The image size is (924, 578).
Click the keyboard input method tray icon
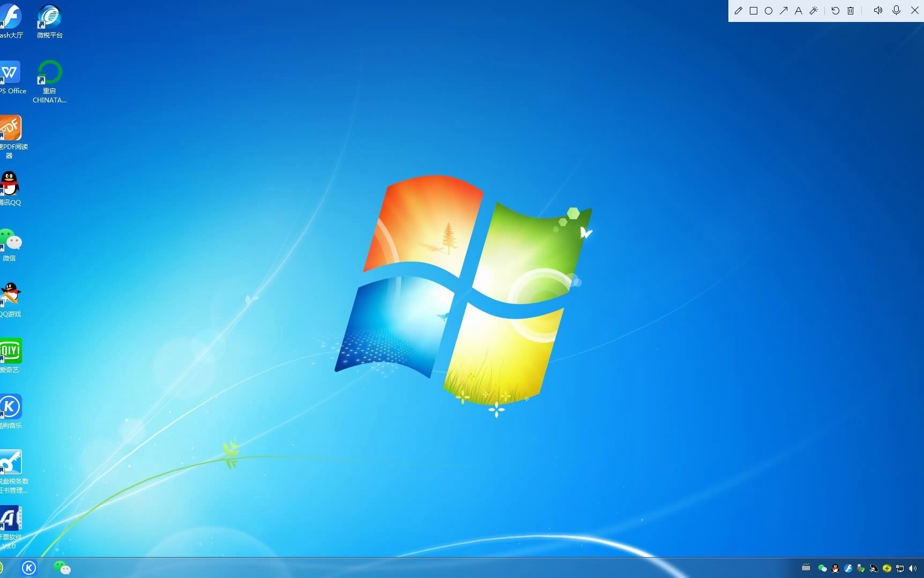[806, 568]
